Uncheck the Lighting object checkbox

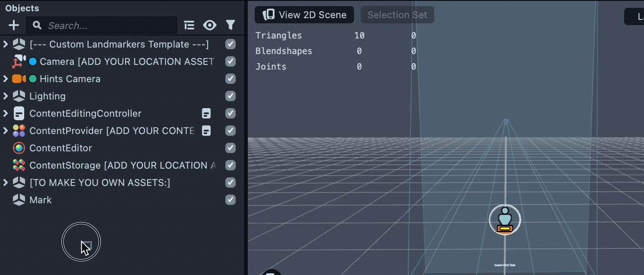(230, 96)
